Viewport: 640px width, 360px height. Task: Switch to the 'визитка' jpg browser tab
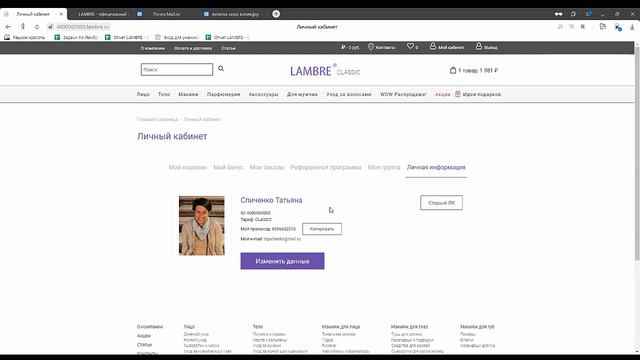235,14
